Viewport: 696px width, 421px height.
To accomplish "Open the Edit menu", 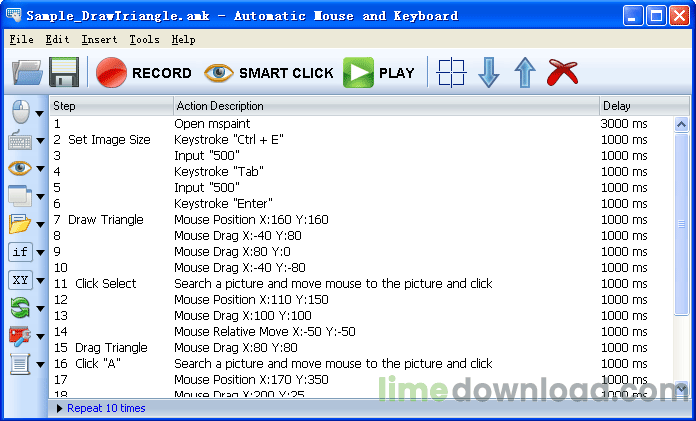I will pyautogui.click(x=57, y=40).
